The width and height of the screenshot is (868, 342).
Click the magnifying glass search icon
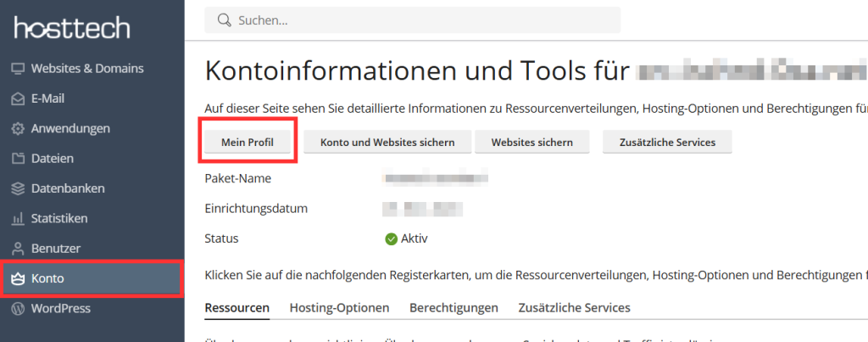point(224,20)
